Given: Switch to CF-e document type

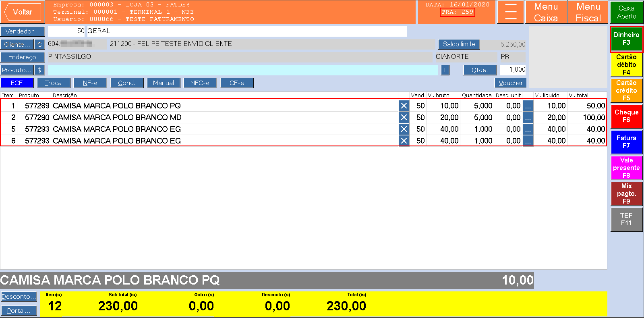Looking at the screenshot, I should 237,83.
